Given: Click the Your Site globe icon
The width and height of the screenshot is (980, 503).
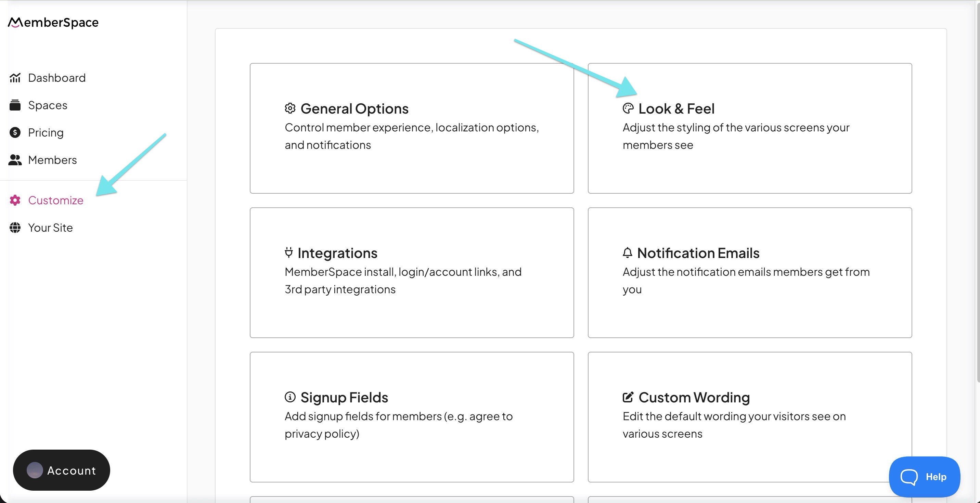Looking at the screenshot, I should [15, 228].
